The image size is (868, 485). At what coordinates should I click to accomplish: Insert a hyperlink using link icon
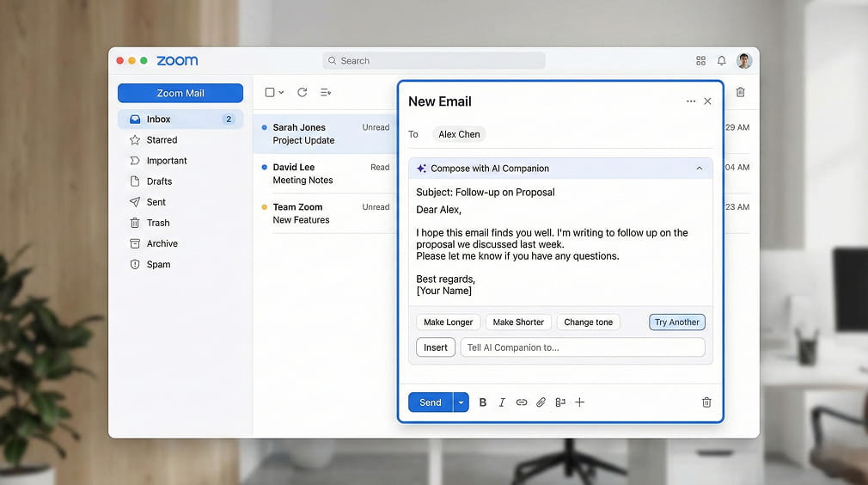point(522,402)
